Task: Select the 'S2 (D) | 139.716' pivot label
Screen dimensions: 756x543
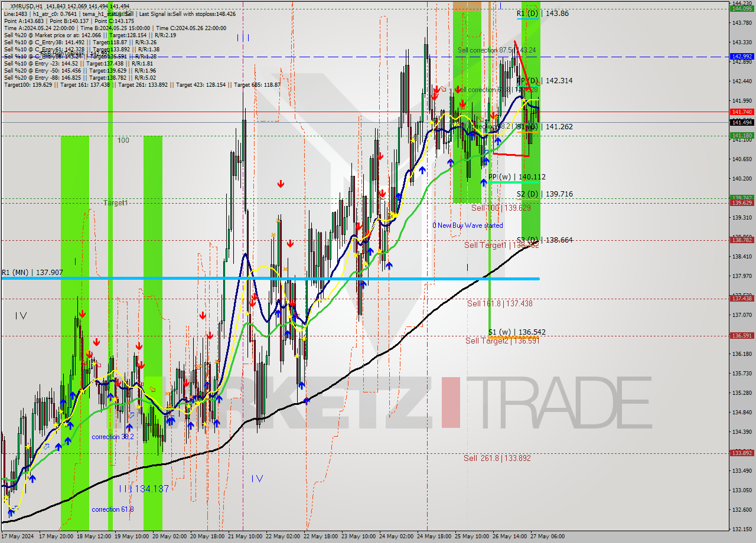Action: [x=545, y=194]
